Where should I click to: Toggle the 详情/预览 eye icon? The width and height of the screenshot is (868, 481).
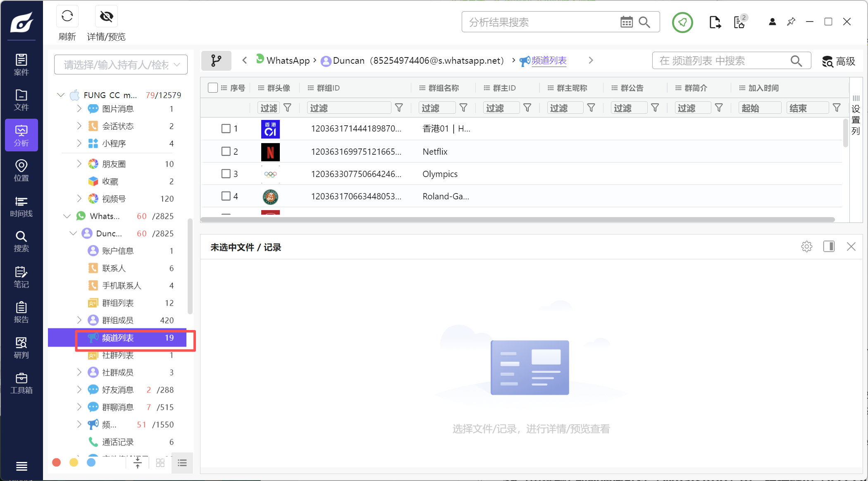[106, 17]
